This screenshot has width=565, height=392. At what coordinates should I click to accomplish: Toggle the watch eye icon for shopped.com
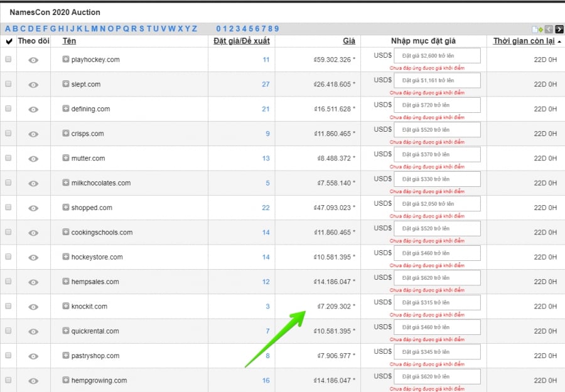point(33,208)
